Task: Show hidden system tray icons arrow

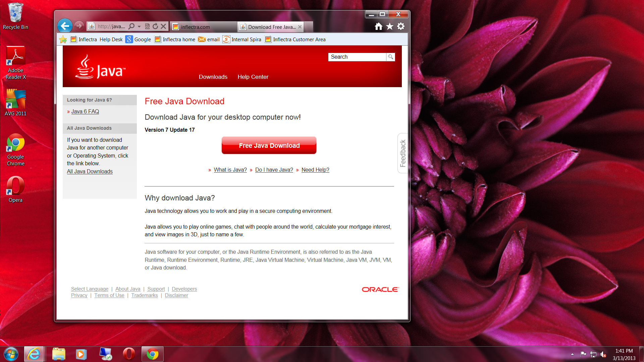Action: pos(572,354)
